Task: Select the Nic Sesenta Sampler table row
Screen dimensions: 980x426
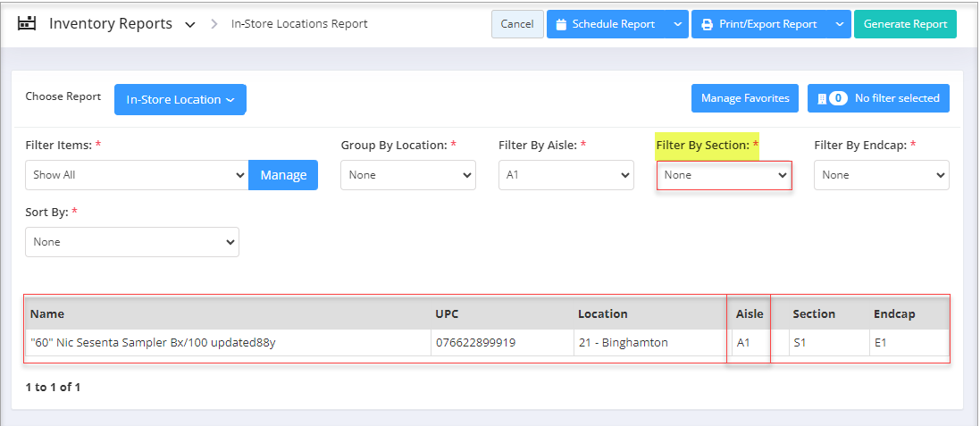Action: coord(488,343)
